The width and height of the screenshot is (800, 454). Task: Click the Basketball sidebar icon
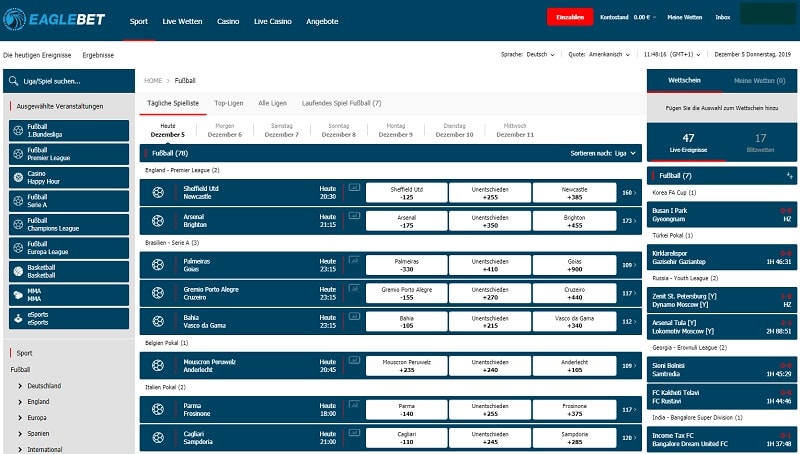(x=18, y=271)
